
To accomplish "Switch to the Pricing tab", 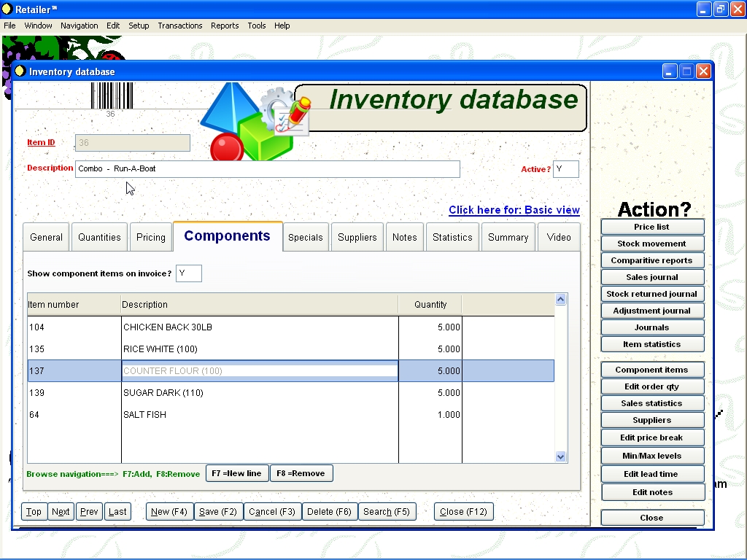I will coord(151,237).
